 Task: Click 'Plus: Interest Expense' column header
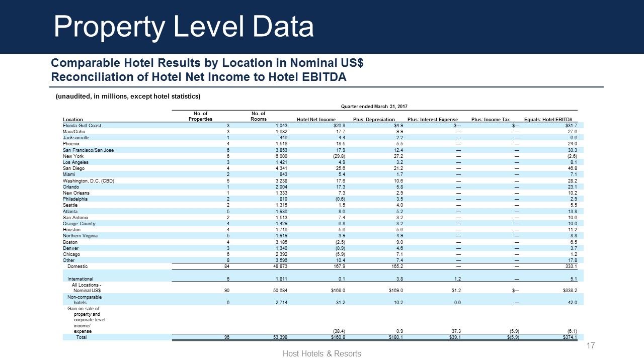(433, 119)
